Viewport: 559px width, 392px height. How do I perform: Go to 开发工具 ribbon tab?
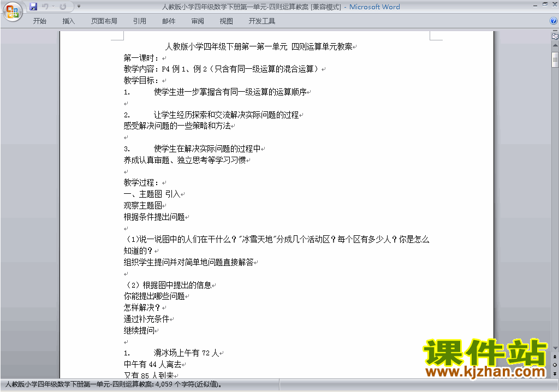261,21
